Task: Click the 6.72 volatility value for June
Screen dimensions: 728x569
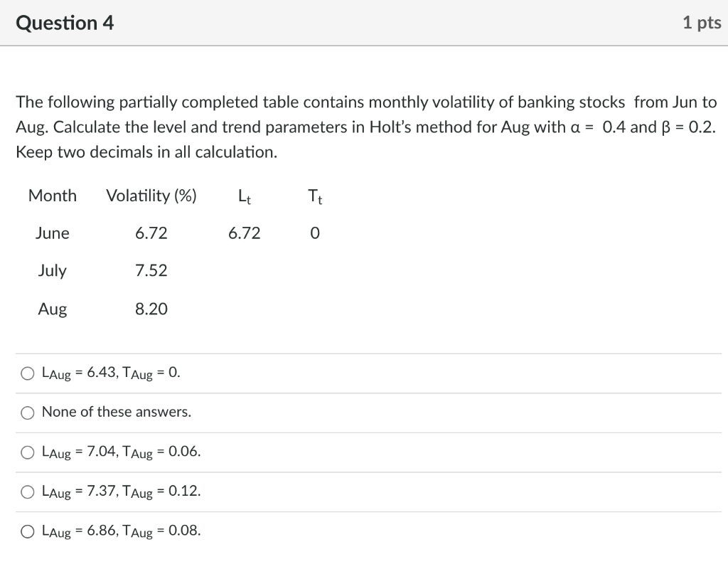Action: (x=151, y=233)
